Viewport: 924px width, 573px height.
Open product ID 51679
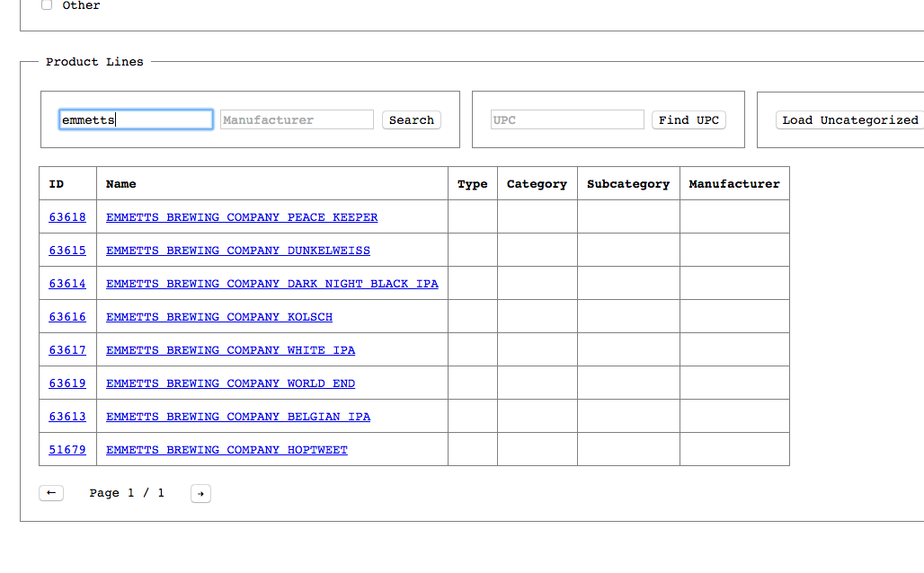[x=67, y=450]
